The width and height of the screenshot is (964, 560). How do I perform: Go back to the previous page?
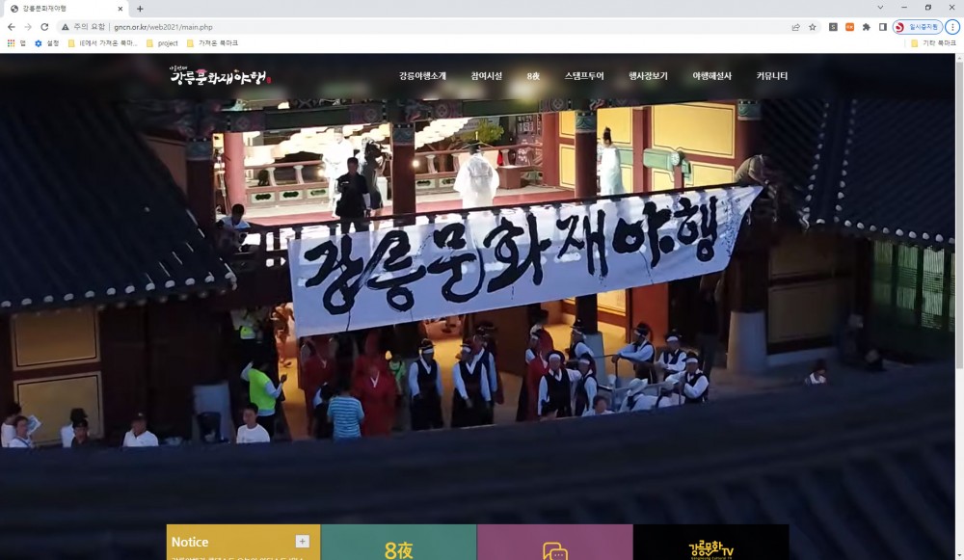click(x=11, y=27)
